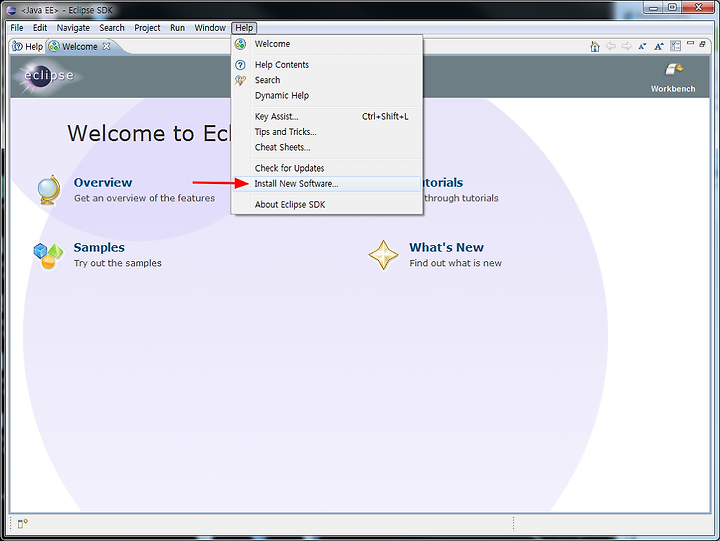Screen dimensions: 720x541
Task: Maximize the Welcome view
Action: 702,44
